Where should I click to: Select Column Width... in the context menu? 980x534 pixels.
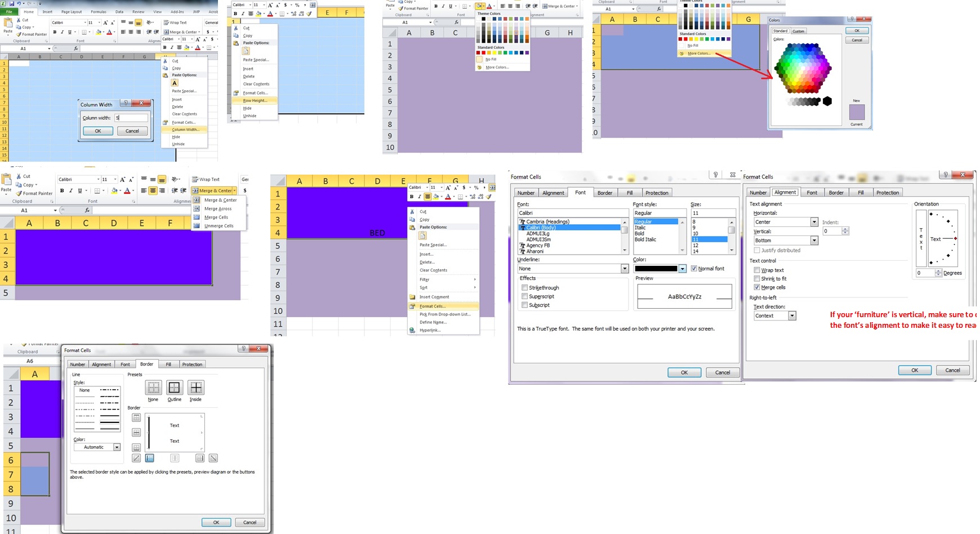tap(185, 130)
